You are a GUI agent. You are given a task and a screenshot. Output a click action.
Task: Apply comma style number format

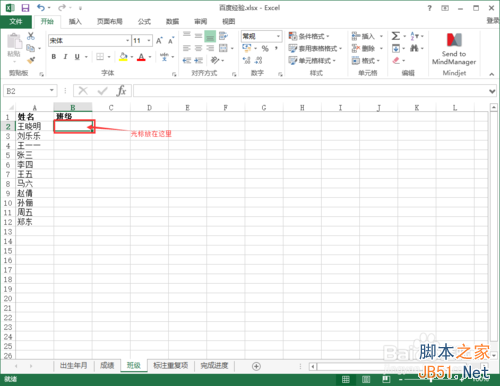(x=276, y=49)
